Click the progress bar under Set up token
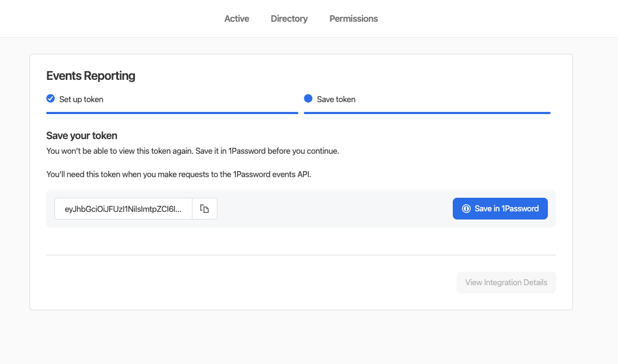Viewport: 618px width, 364px height. pyautogui.click(x=172, y=113)
